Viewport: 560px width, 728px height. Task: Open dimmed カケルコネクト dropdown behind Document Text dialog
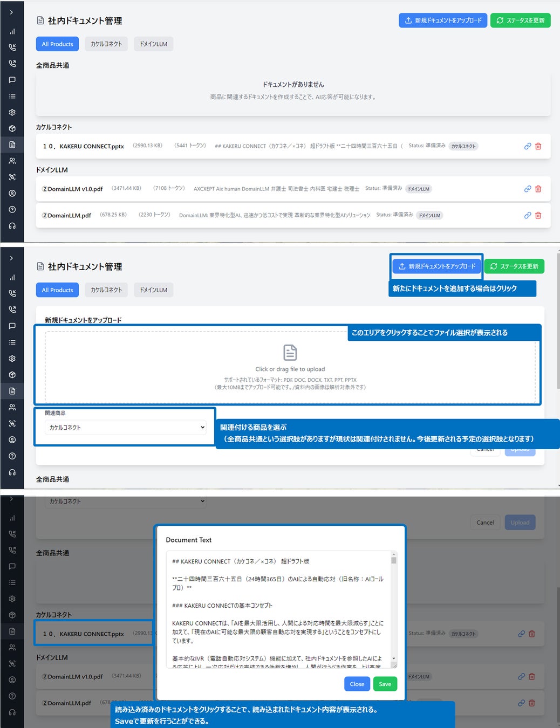[x=126, y=502]
